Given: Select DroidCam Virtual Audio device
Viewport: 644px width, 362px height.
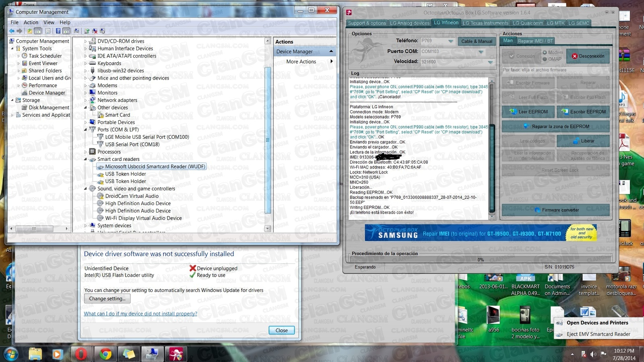Looking at the screenshot, I should (132, 196).
